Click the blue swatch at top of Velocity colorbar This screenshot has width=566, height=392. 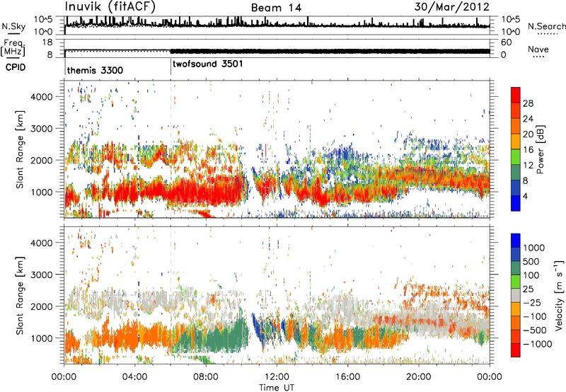click(x=516, y=241)
